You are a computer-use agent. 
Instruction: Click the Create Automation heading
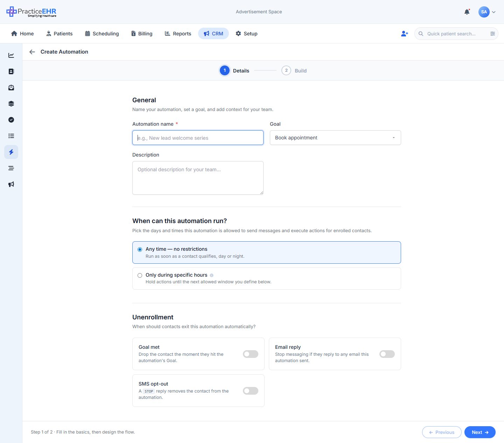64,52
